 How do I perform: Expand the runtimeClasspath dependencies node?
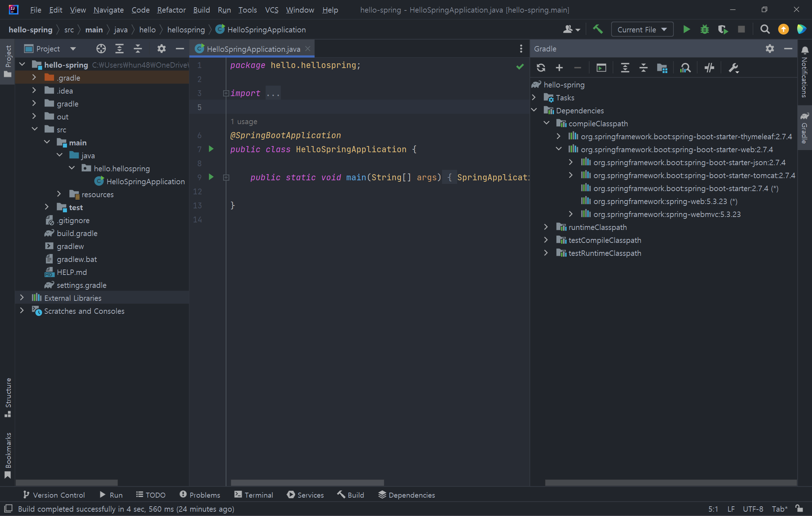pos(546,227)
